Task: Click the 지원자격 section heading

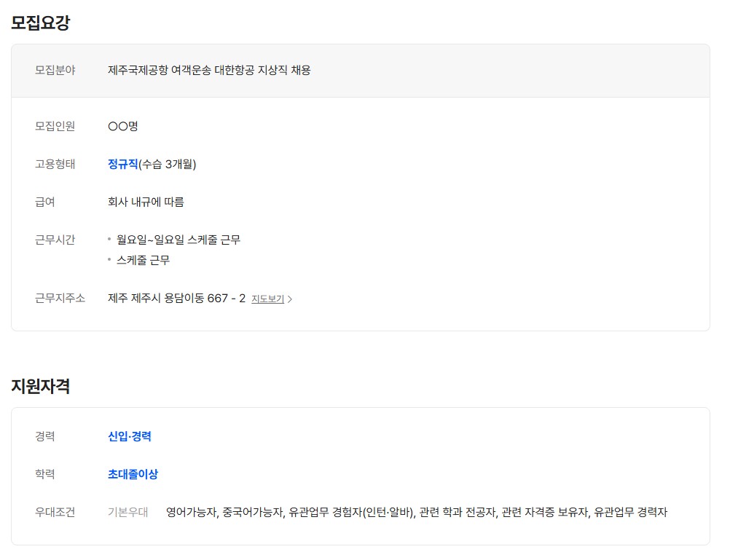Action: click(40, 386)
